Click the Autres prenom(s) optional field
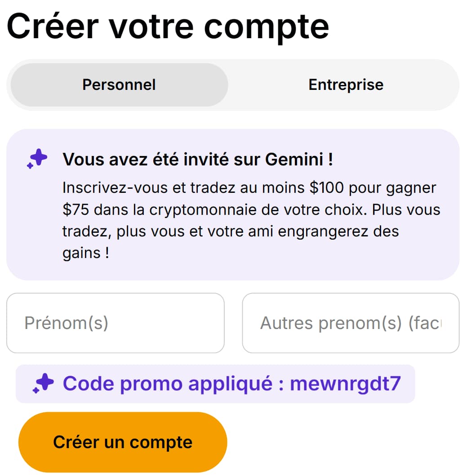This screenshot has width=476, height=476. (350, 323)
